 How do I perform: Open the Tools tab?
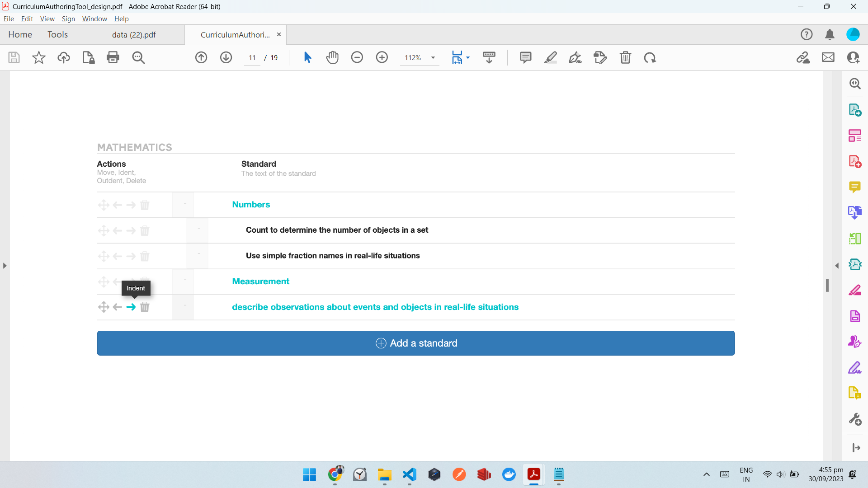pyautogui.click(x=57, y=35)
